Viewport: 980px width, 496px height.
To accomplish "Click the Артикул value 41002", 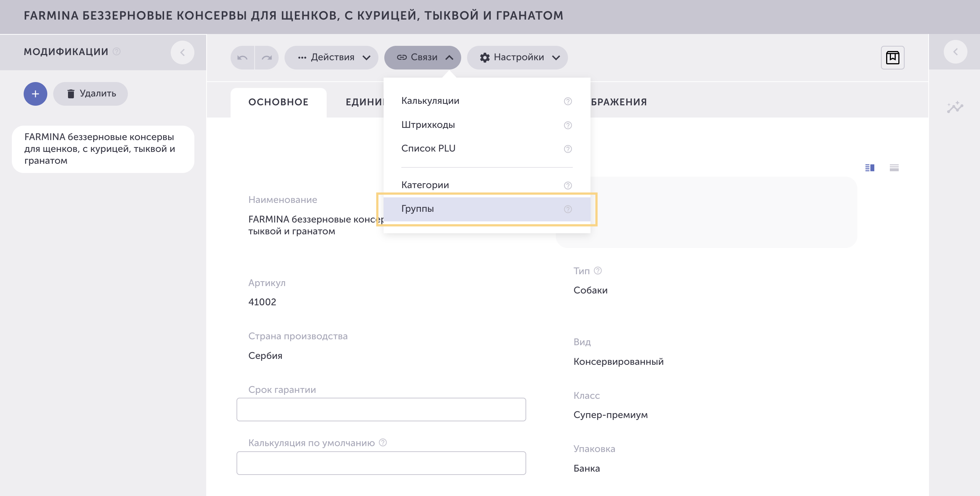I will [262, 302].
